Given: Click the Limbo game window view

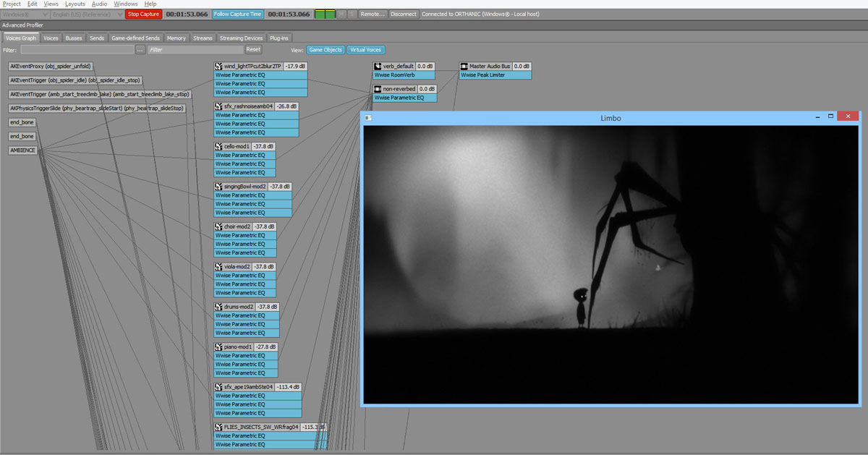Looking at the screenshot, I should (x=610, y=264).
